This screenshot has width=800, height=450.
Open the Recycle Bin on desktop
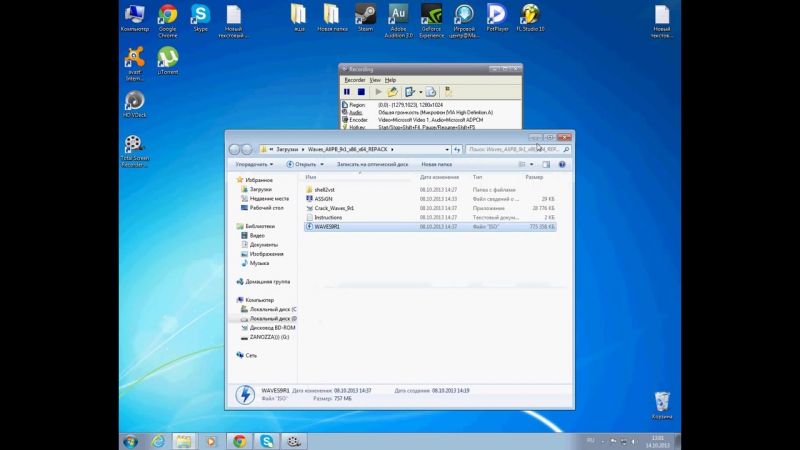coord(662,406)
